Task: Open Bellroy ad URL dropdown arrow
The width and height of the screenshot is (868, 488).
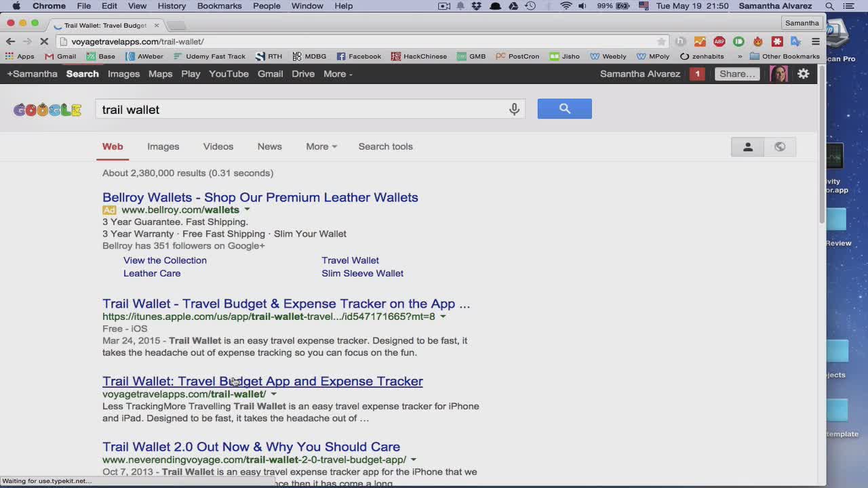Action: tap(247, 209)
